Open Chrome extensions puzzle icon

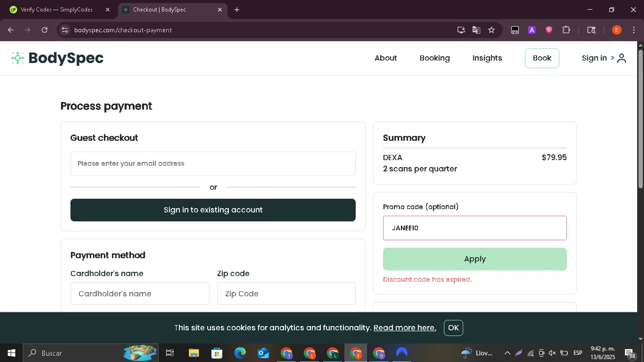coord(566,30)
